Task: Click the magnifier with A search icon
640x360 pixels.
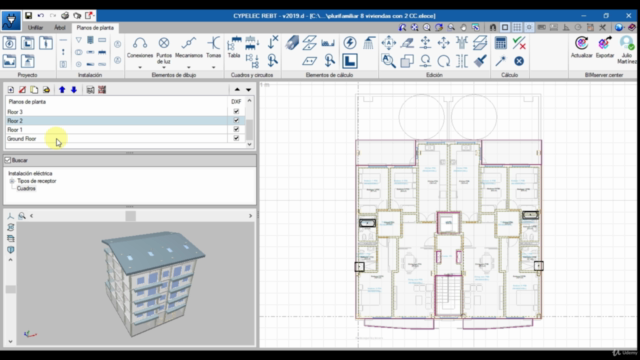Action: pos(389,61)
